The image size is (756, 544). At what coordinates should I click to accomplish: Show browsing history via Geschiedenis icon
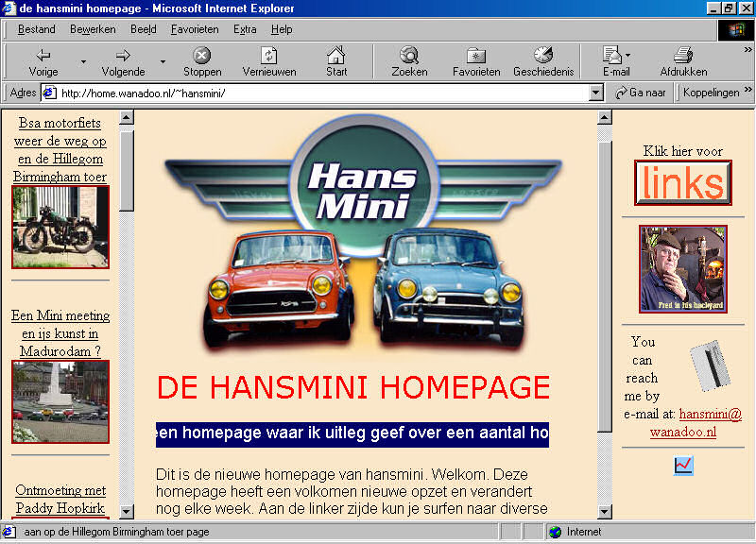(542, 56)
